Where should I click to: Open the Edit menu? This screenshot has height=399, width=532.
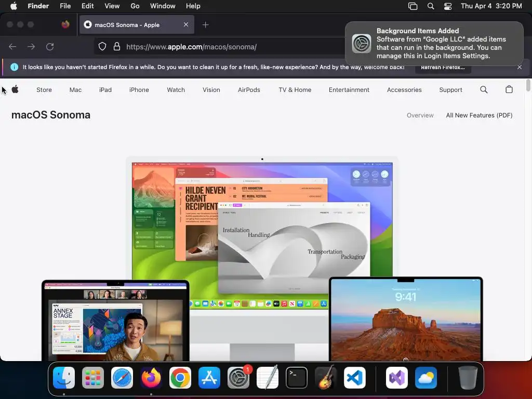pyautogui.click(x=87, y=6)
